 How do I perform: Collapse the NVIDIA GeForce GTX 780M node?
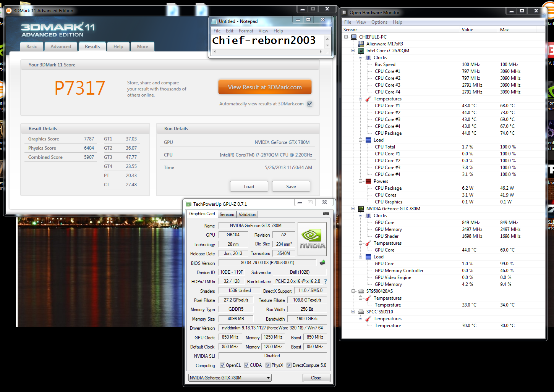coord(353,209)
